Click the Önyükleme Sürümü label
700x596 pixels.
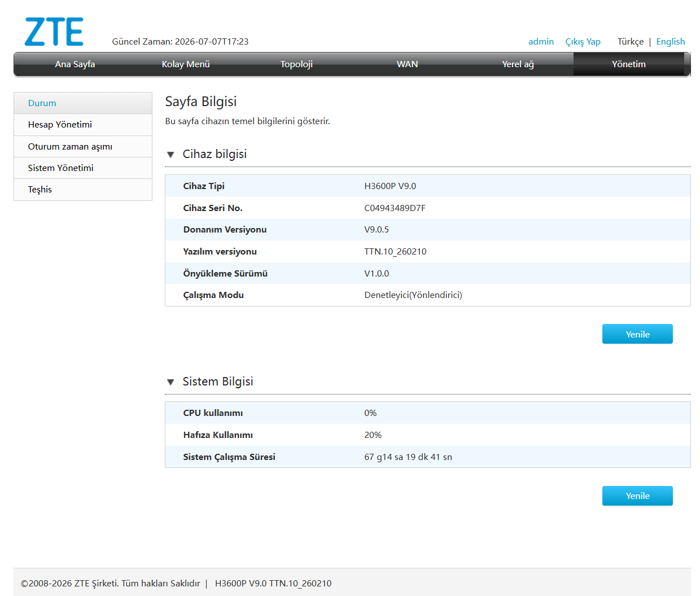click(225, 274)
